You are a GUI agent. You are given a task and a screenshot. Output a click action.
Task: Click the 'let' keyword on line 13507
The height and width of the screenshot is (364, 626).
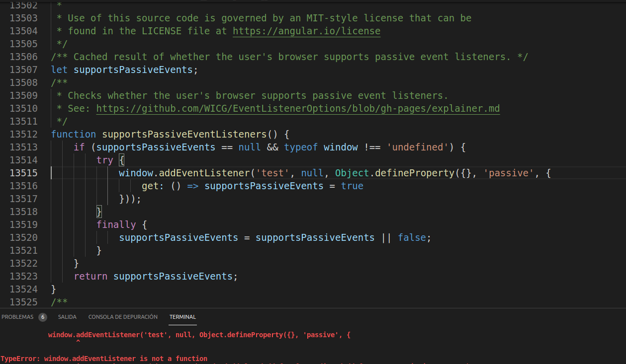pos(59,70)
